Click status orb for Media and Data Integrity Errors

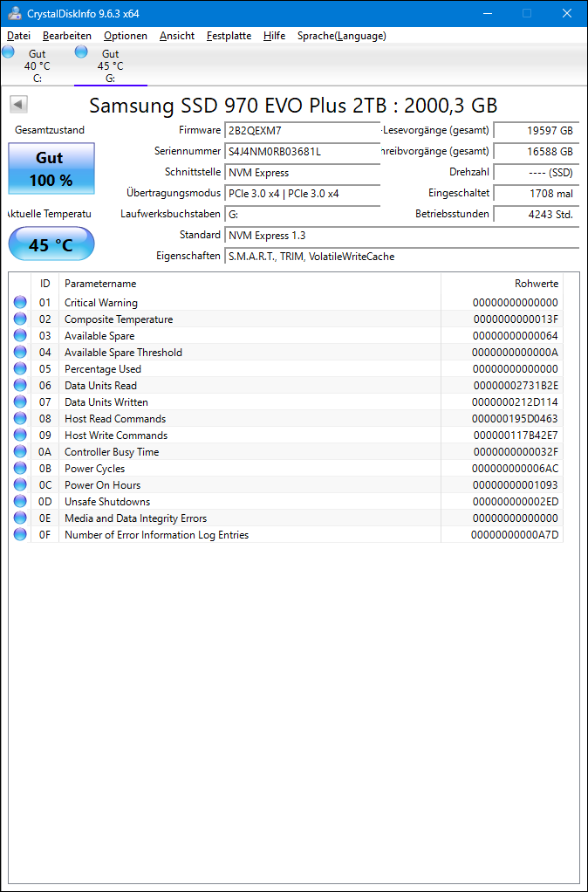pyautogui.click(x=20, y=518)
